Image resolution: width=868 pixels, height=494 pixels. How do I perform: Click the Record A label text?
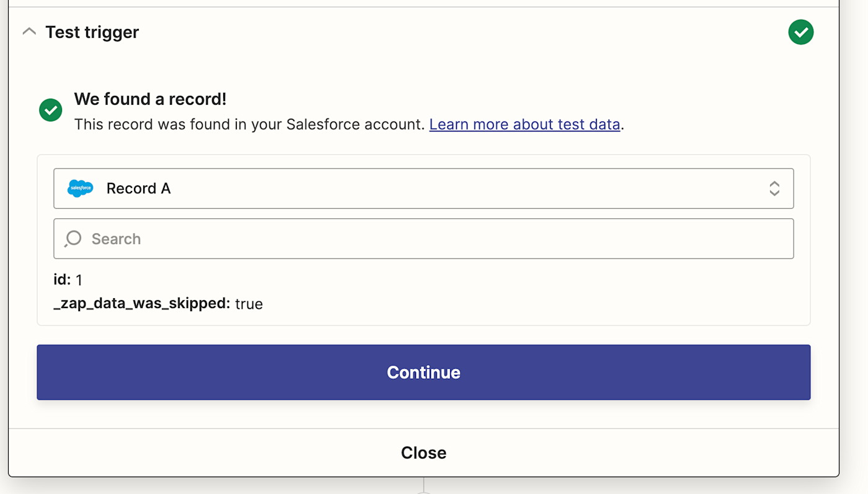pos(138,188)
